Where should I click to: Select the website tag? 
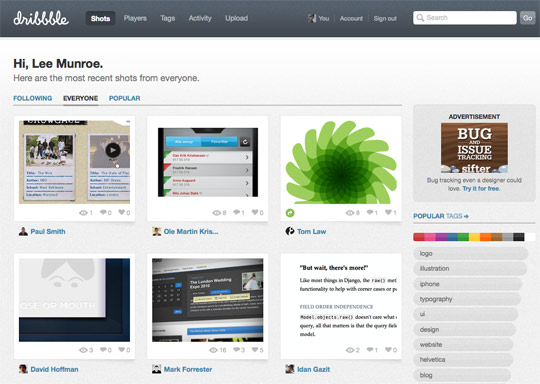[463, 344]
